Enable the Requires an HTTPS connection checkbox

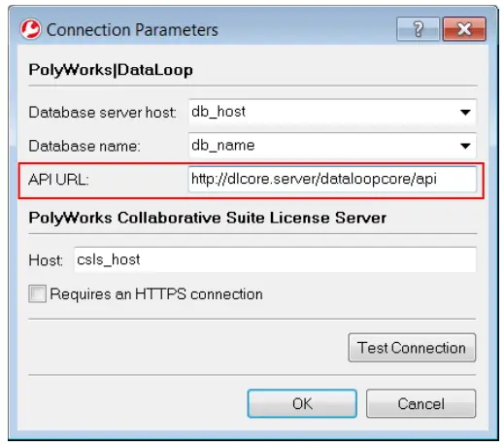37,293
